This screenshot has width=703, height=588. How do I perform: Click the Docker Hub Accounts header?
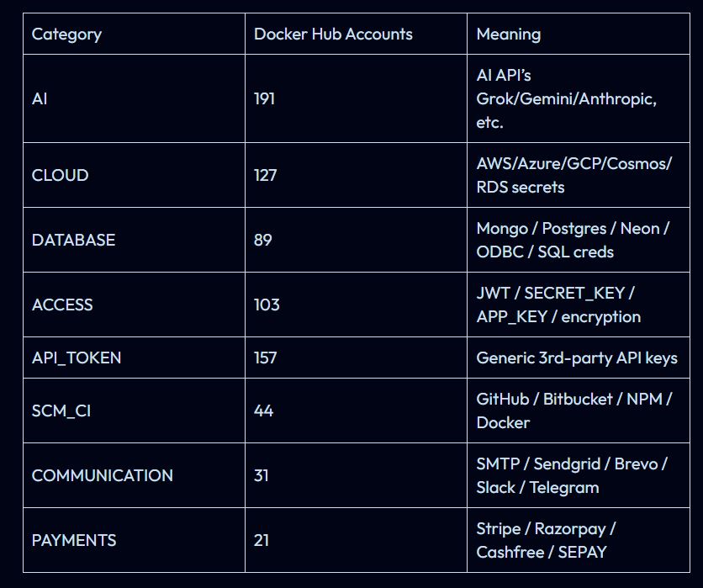click(333, 34)
